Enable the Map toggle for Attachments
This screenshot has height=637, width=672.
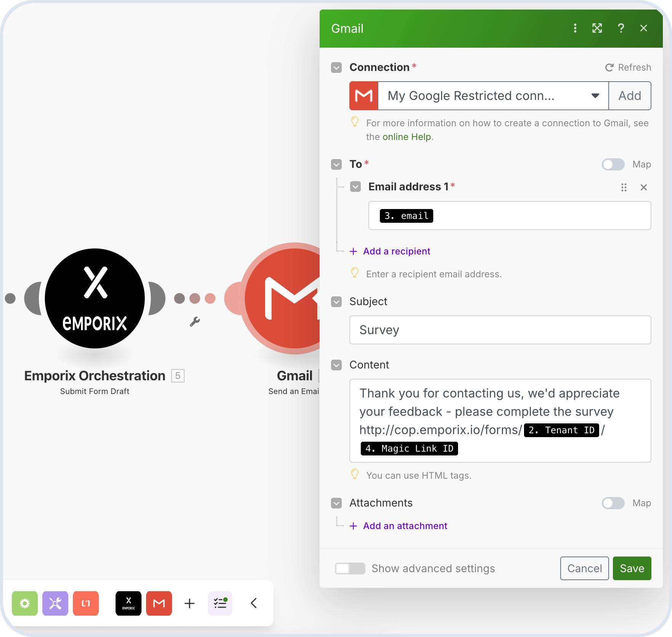click(613, 503)
